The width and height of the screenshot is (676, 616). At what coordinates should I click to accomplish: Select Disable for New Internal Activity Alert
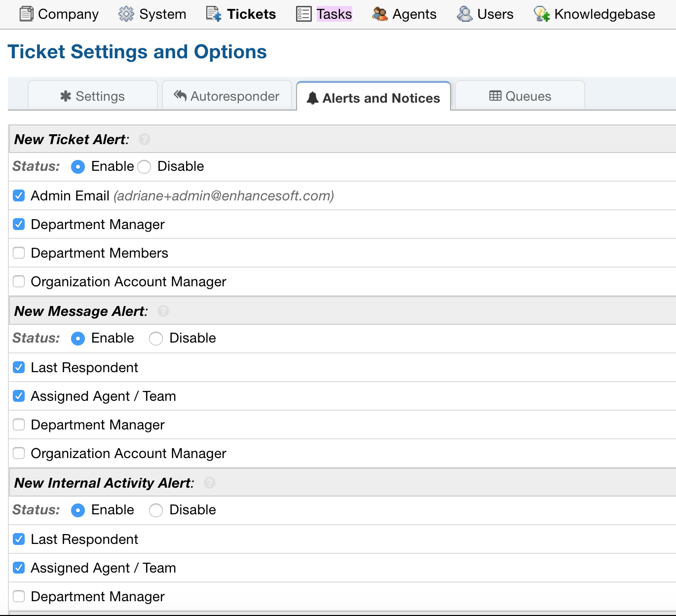pos(156,510)
